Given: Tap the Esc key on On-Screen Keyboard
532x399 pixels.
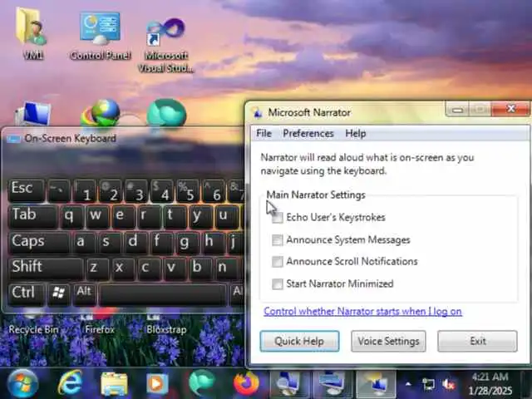Looking at the screenshot, I should coord(26,190).
